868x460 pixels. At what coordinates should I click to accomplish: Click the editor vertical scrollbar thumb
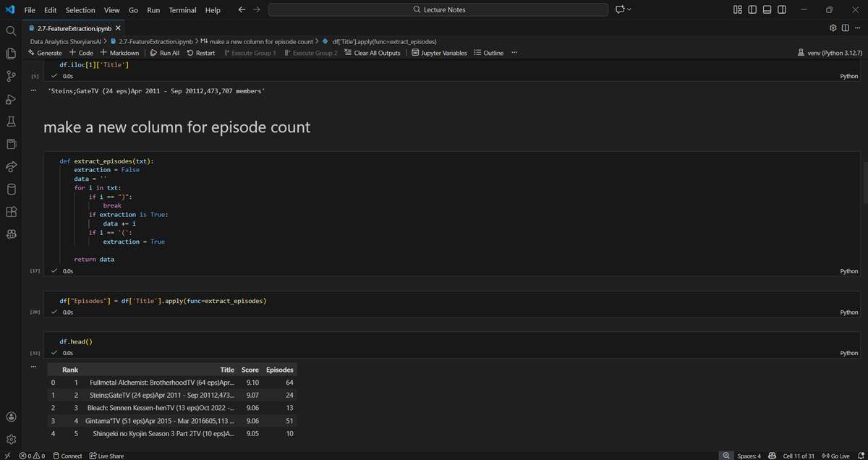(865, 184)
